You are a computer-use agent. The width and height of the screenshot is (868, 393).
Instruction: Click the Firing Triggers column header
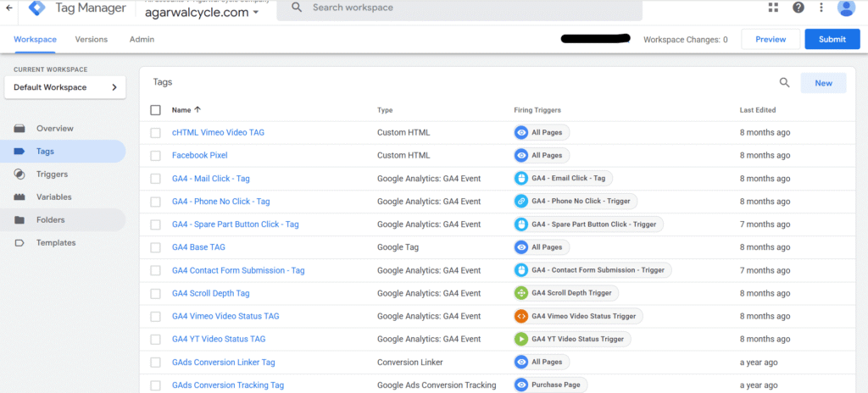(537, 110)
